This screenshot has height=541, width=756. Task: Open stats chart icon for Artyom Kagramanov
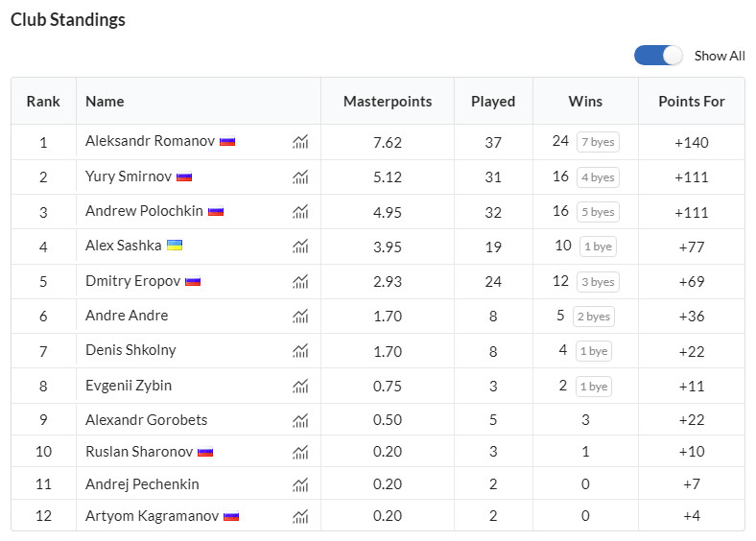click(300, 516)
